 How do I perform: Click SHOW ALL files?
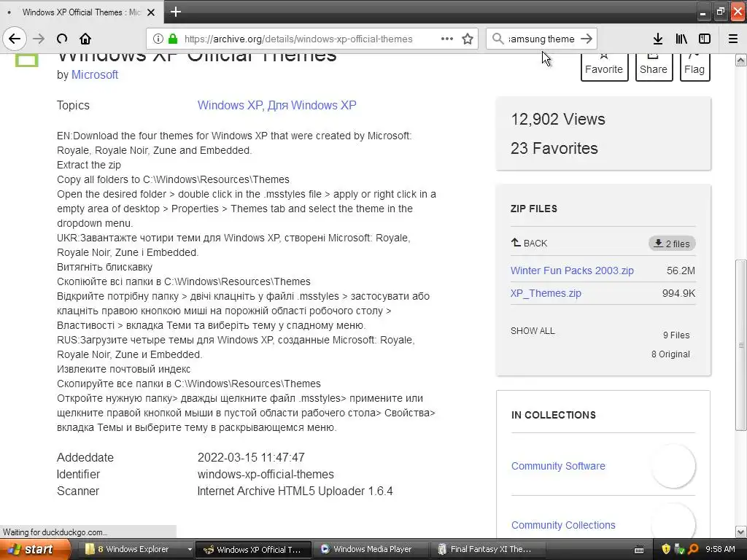tap(533, 330)
